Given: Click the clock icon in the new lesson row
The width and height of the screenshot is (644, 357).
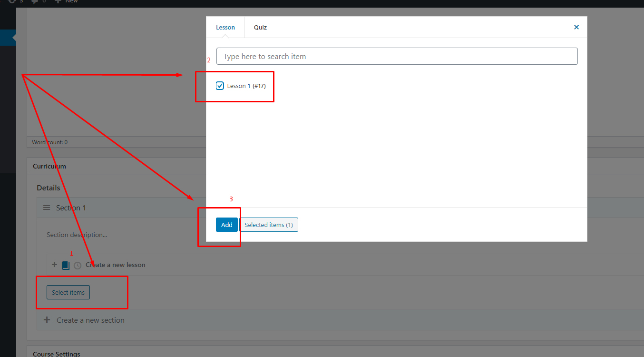Looking at the screenshot, I should pyautogui.click(x=78, y=265).
